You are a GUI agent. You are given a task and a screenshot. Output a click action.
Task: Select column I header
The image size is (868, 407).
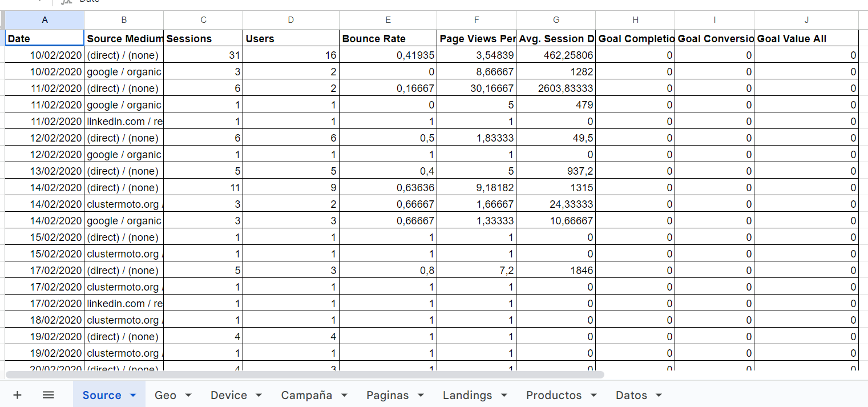pyautogui.click(x=714, y=20)
